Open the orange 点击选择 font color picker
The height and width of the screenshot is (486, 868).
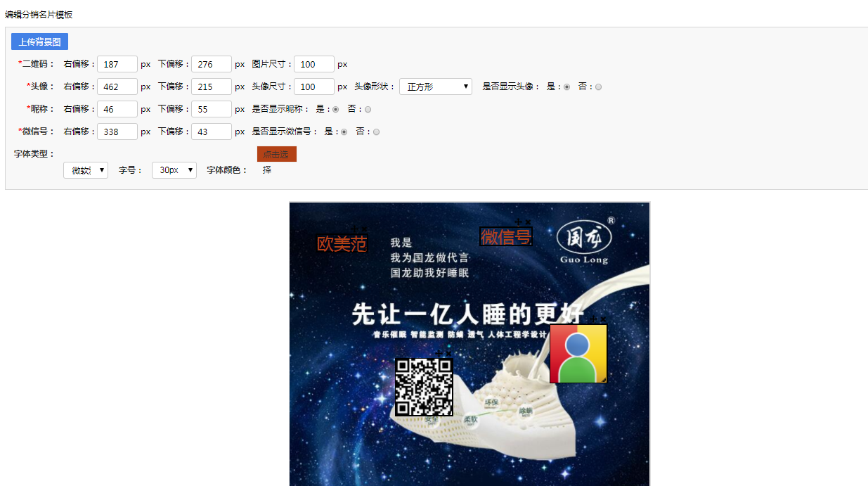[x=277, y=154]
